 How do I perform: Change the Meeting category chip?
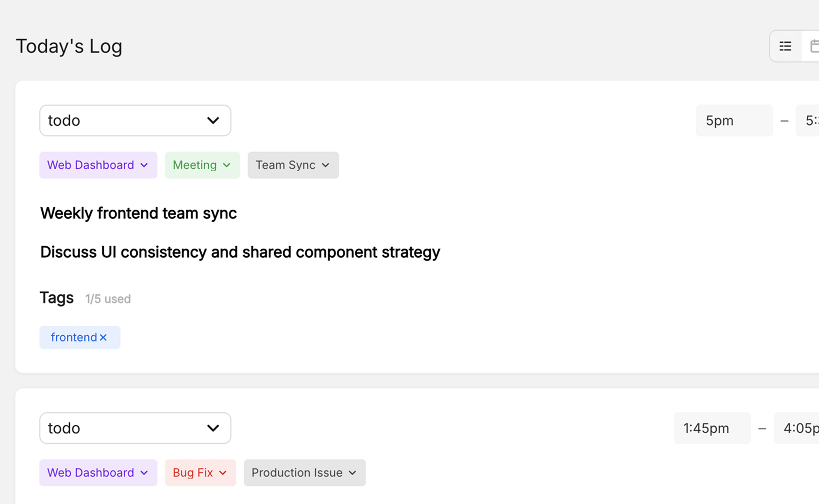(x=202, y=165)
